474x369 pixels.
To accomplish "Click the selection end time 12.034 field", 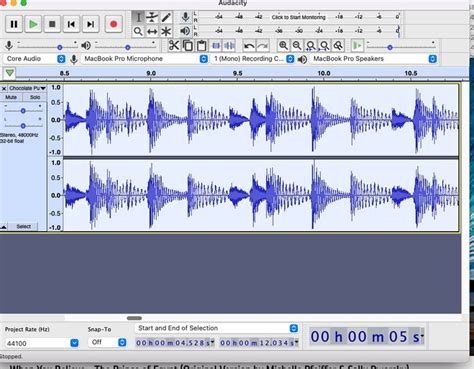I will click(259, 343).
